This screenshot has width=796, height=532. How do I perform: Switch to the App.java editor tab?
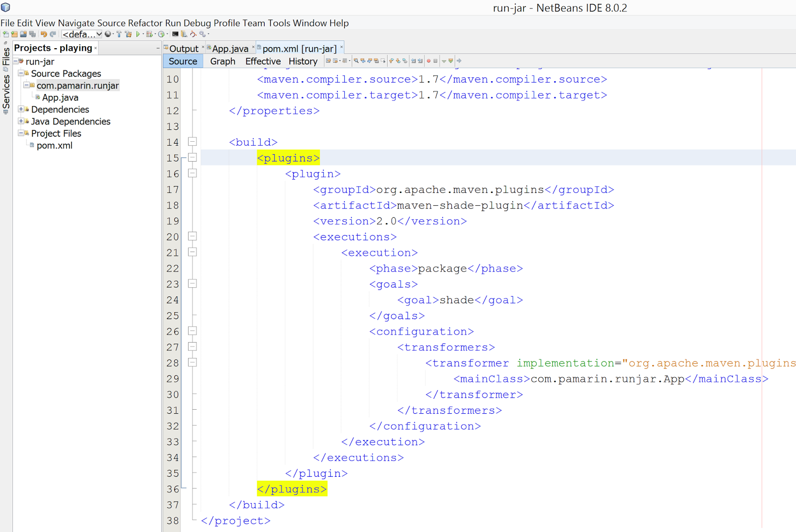pos(230,49)
